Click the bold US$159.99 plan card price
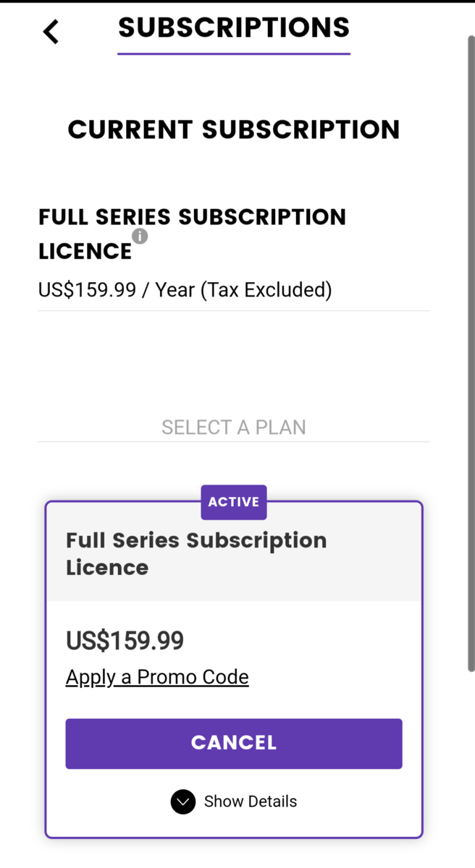The height and width of the screenshot is (868, 475). pos(125,641)
